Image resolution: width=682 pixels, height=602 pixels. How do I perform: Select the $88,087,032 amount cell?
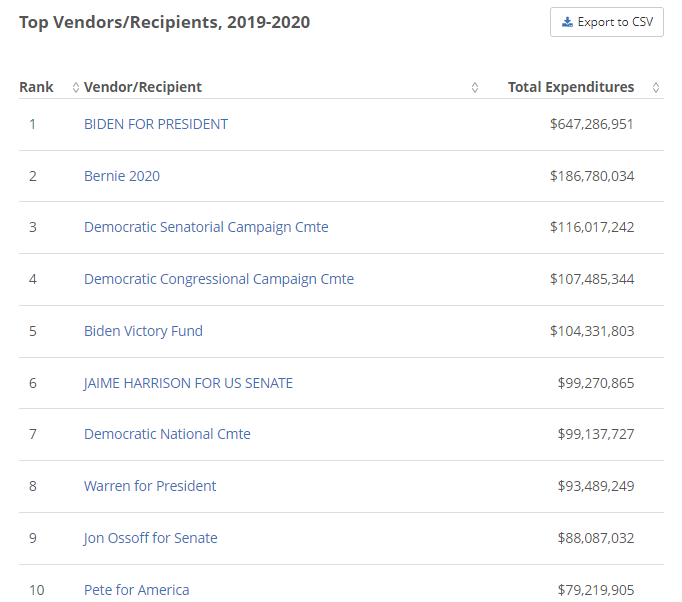(x=596, y=538)
